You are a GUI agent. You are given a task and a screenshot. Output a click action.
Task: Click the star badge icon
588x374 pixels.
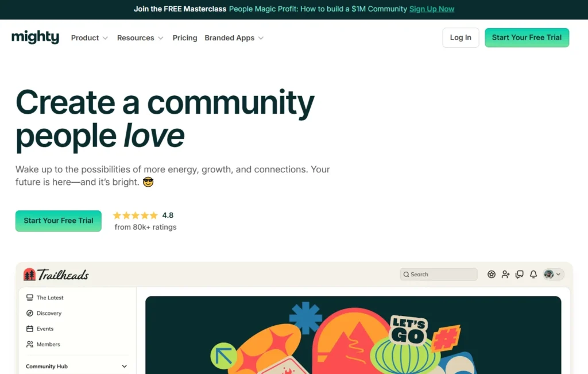[492, 275]
